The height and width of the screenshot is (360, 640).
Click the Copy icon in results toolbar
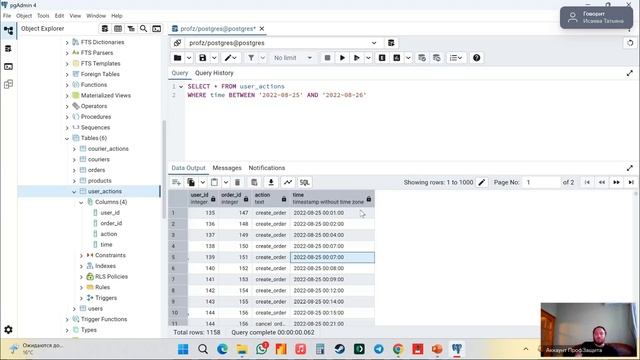(191, 182)
